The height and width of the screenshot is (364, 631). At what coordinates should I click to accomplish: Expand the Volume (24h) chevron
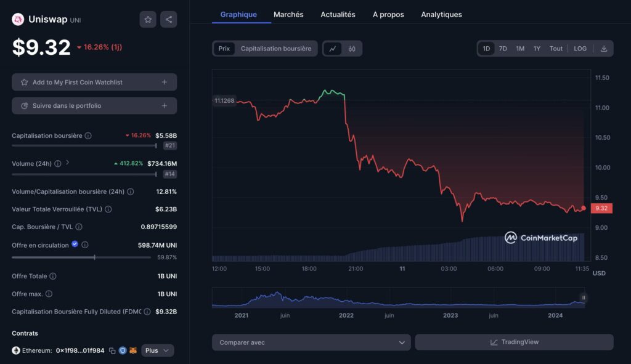pos(68,163)
